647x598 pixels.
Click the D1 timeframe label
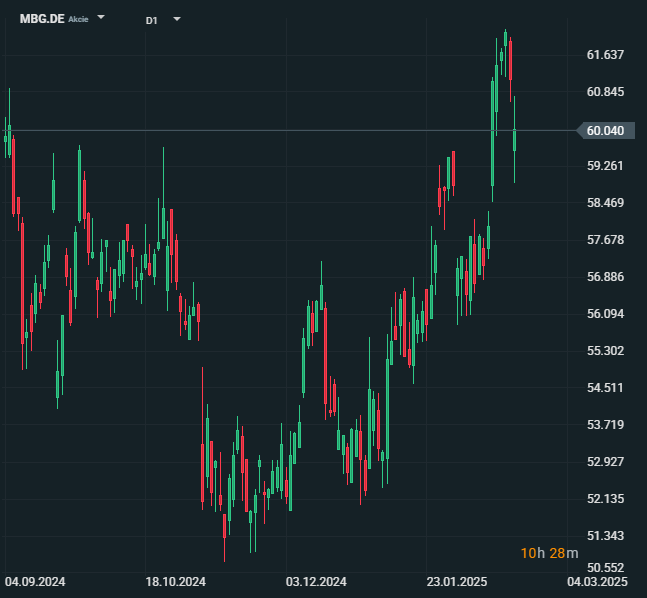pyautogui.click(x=151, y=21)
